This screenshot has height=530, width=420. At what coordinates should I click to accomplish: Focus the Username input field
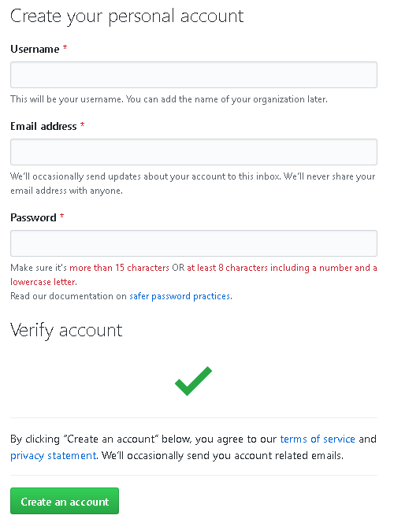[194, 75]
